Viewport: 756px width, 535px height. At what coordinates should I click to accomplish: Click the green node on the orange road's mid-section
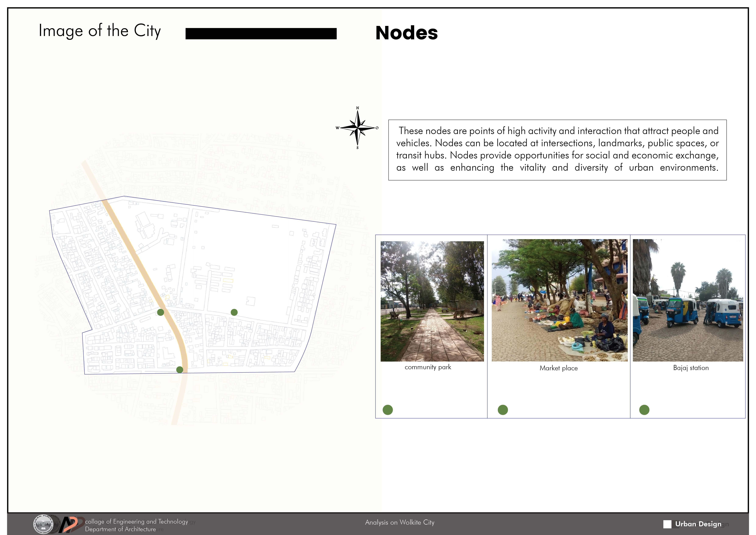pos(161,312)
